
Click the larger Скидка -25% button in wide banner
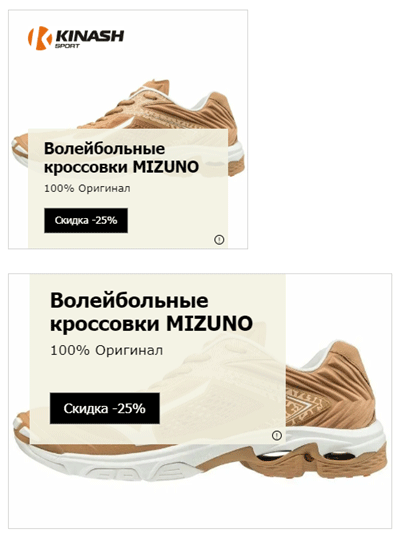105,408
